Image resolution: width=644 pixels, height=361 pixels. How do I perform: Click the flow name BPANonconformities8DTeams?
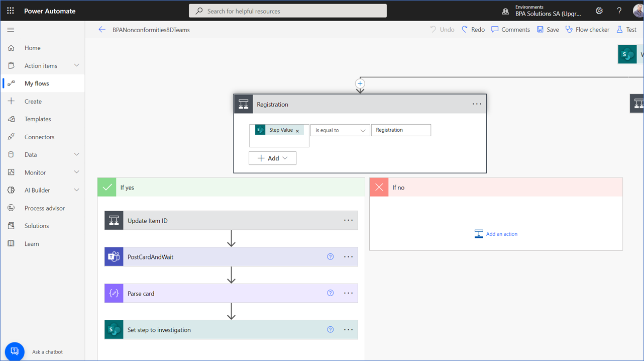tap(151, 30)
